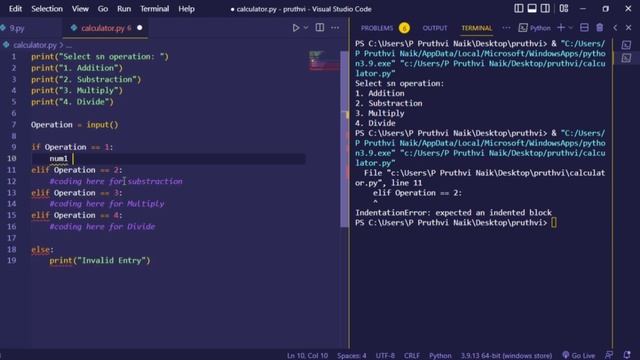Screen dimensions: 640x360
Task: Select the second terminal instance icon
Action: pyautogui.click(x=626, y=58)
